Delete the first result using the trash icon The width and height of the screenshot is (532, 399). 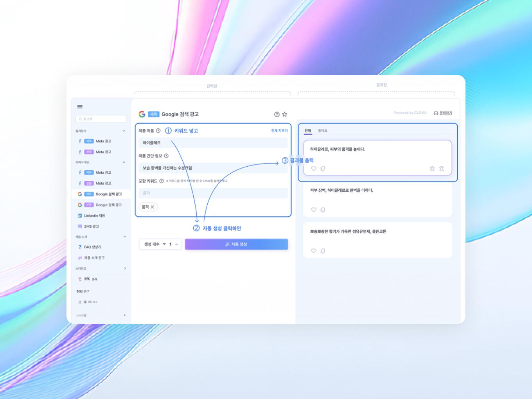432,169
